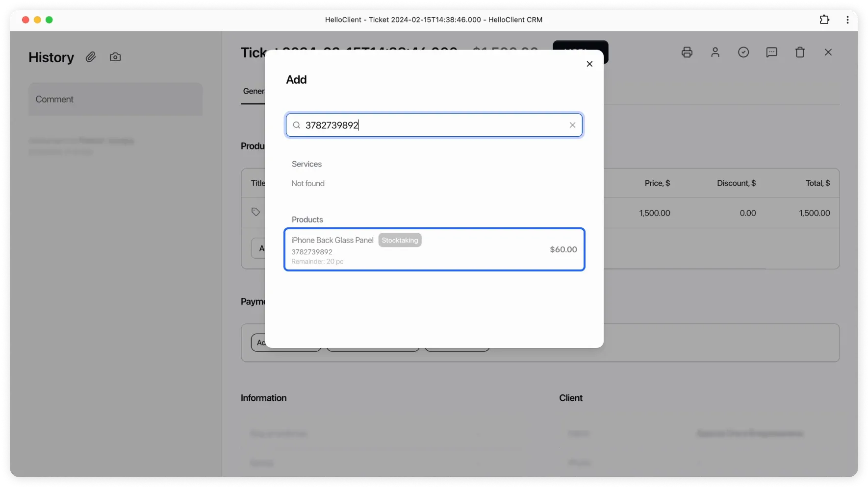868x487 pixels.
Task: Click the tag icon in product row
Action: (x=255, y=212)
